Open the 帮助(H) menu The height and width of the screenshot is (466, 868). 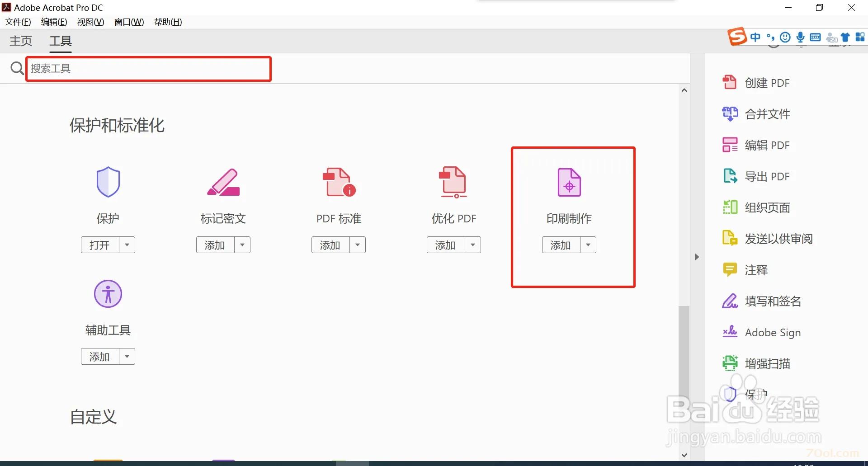[168, 22]
